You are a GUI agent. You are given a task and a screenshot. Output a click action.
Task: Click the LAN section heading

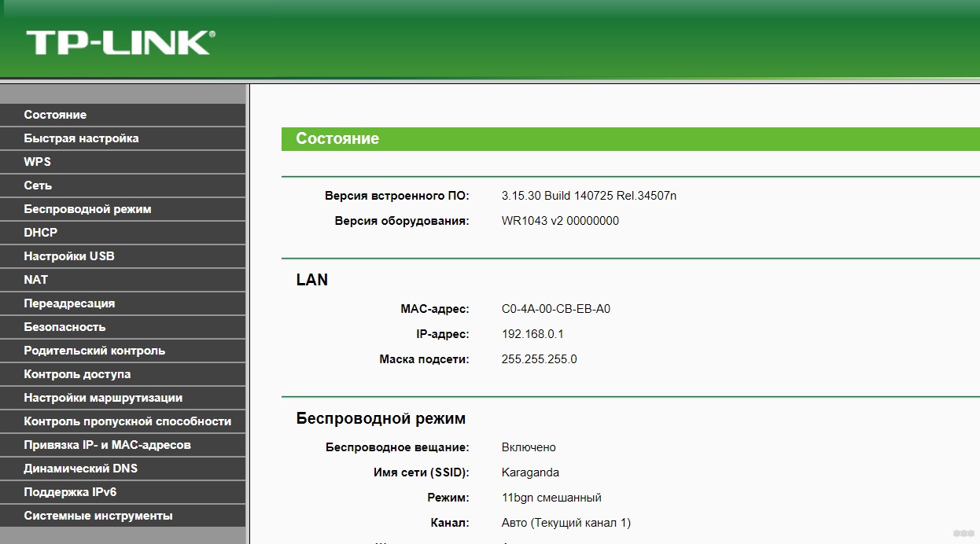coord(312,280)
